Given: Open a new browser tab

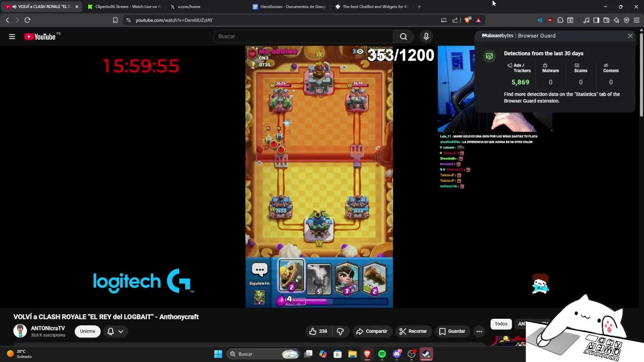Looking at the screenshot, I should 419,7.
